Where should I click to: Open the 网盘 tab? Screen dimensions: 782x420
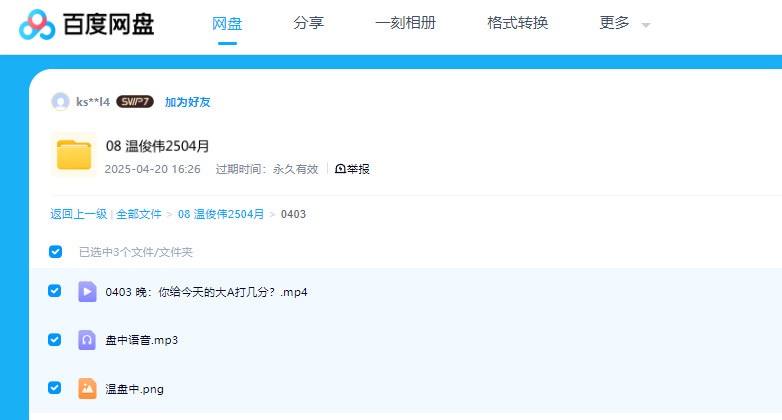pos(227,23)
